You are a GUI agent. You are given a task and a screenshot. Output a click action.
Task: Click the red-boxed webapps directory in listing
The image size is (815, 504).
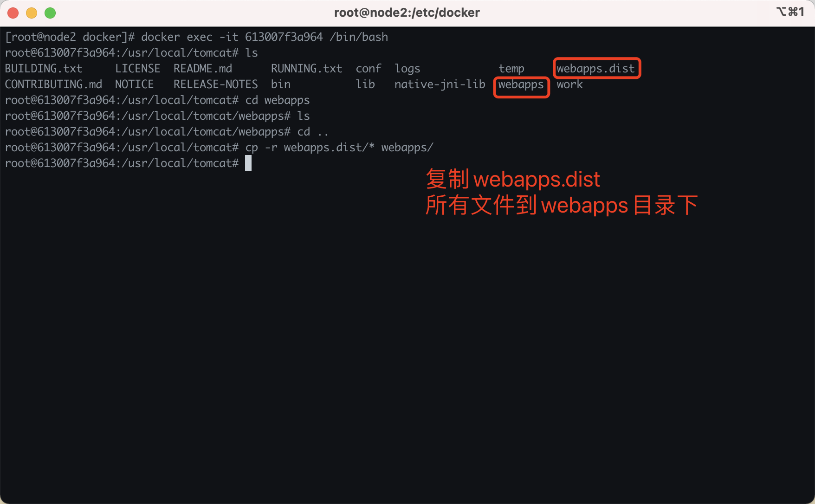pyautogui.click(x=521, y=84)
